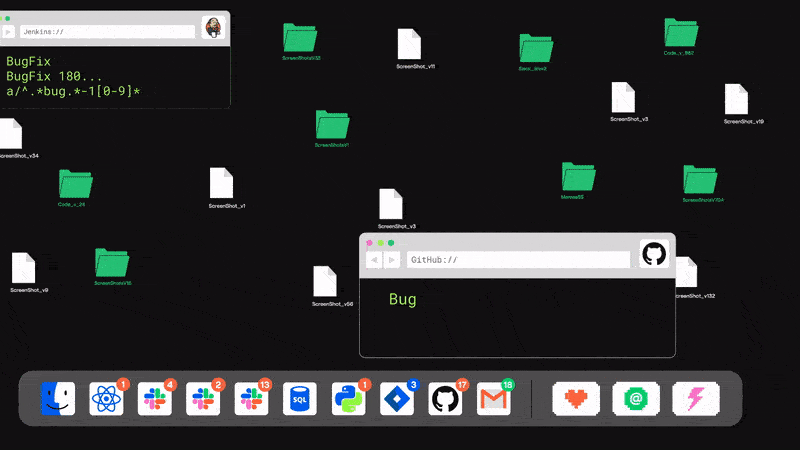Click the Jenkins logo in Jenkins window

point(213,27)
